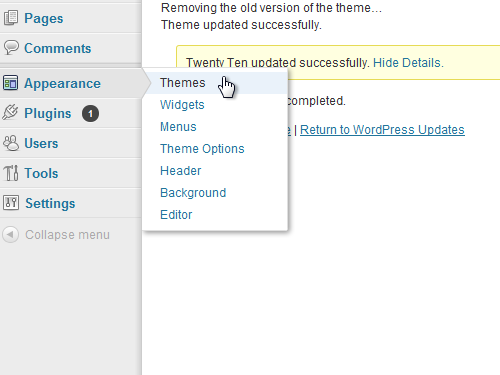This screenshot has height=375, width=500.
Task: Open the Pages menu
Action: pos(44,18)
